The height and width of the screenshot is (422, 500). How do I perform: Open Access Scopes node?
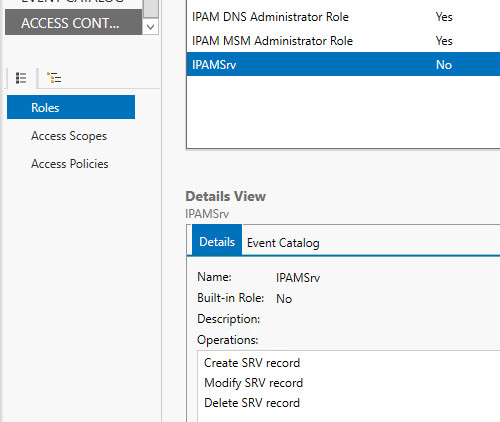point(69,136)
